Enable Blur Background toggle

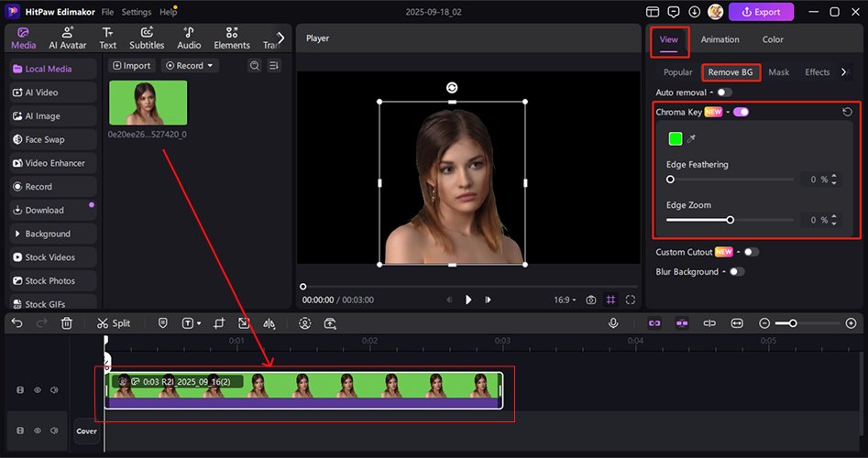(736, 272)
